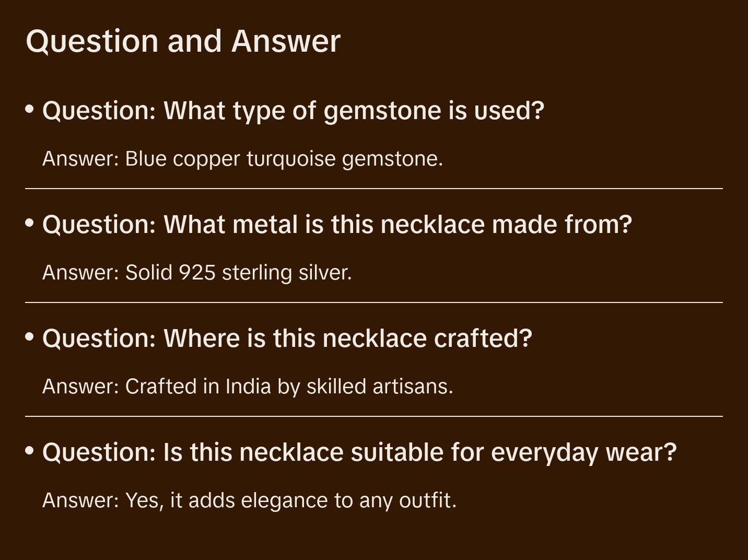Click the "Crafted in India" answer text
This screenshot has height=560, width=748.
[248, 387]
